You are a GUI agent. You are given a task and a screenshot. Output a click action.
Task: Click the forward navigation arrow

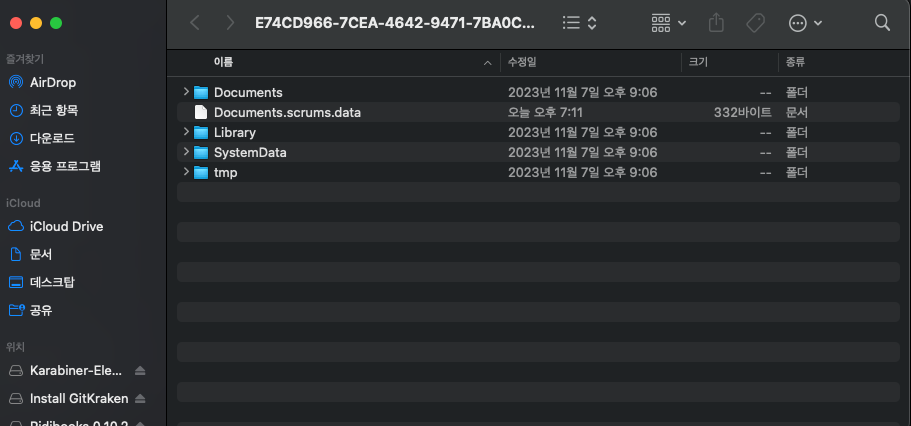230,23
